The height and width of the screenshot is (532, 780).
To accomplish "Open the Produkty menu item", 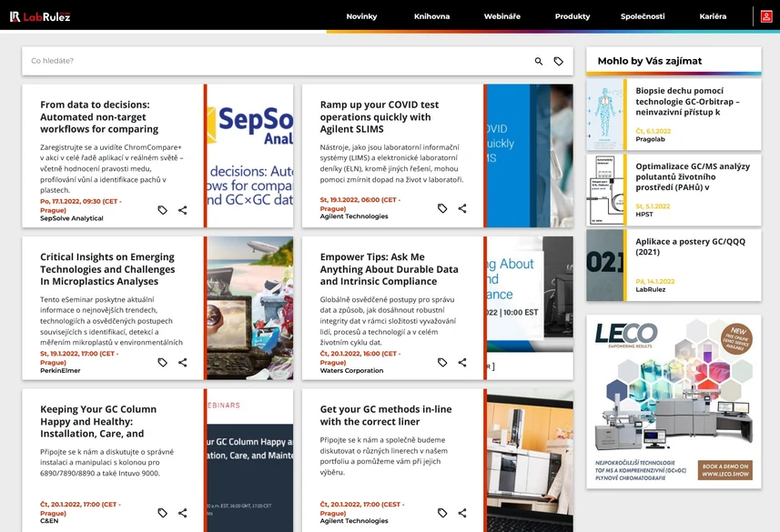I will pos(572,16).
